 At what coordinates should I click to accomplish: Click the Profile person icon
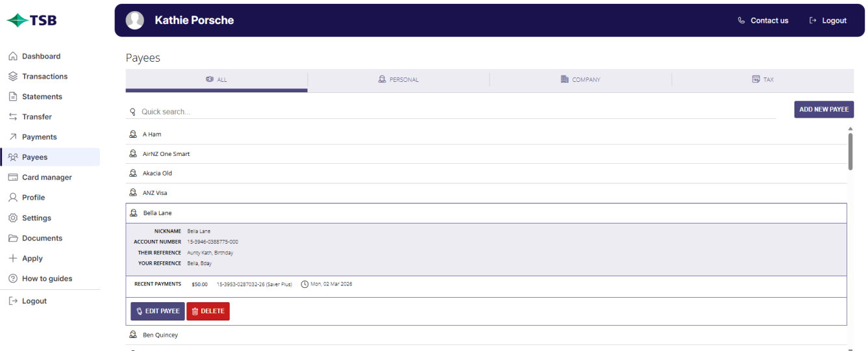tap(13, 198)
